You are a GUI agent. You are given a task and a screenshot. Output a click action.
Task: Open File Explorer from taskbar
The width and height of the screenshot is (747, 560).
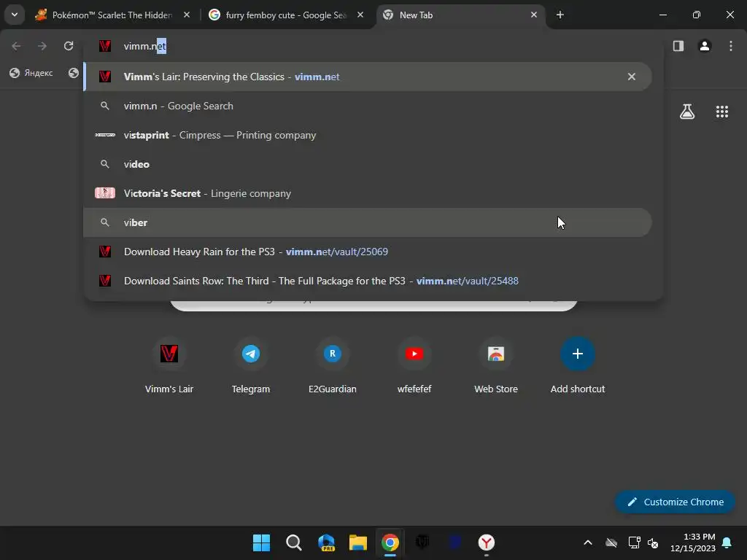(x=357, y=542)
